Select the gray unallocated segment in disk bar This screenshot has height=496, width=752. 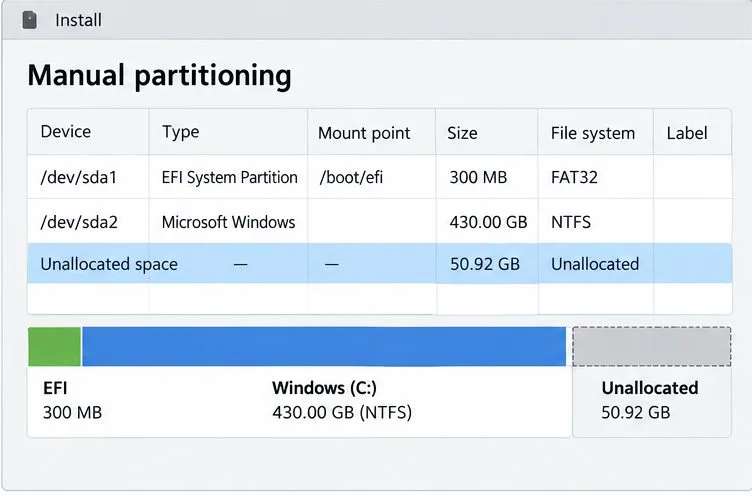(x=652, y=346)
